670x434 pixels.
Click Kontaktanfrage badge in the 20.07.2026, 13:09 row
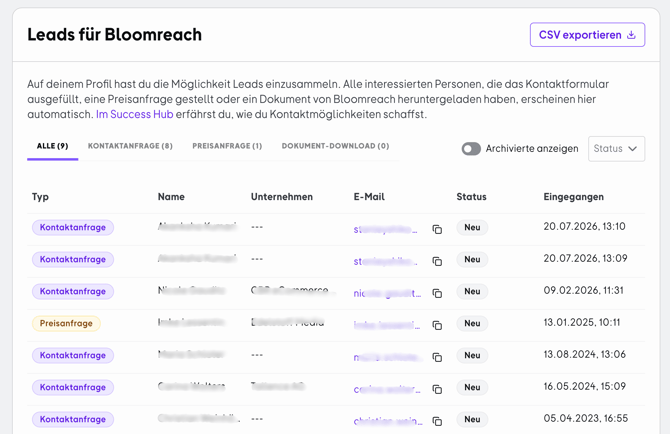tap(73, 259)
